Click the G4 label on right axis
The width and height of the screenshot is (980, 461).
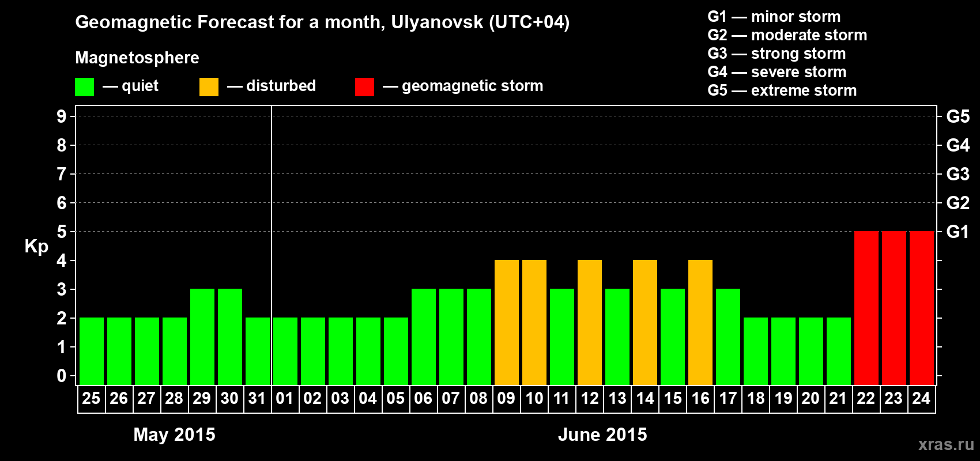(958, 145)
